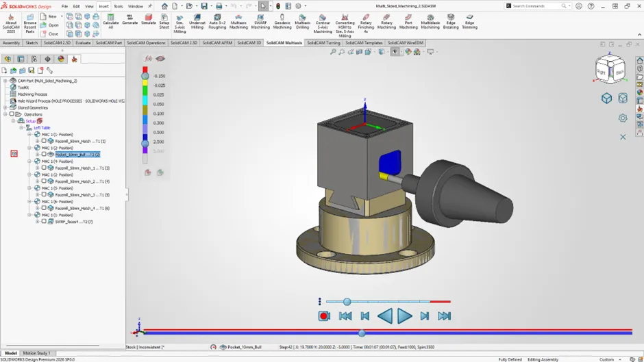Collapse the Setup tree node
This screenshot has width=644, height=362.
click(x=13, y=121)
